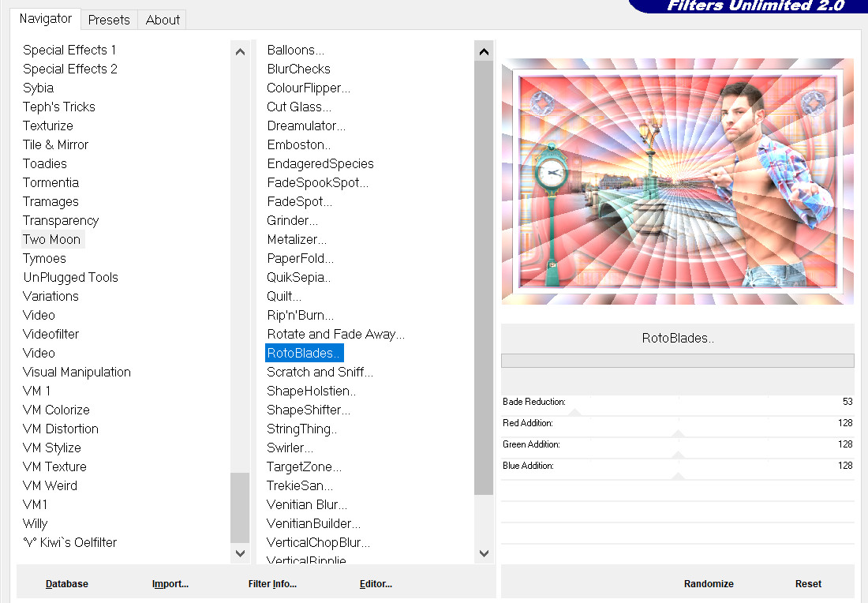Click the effects list scroll-down arrow

484,554
